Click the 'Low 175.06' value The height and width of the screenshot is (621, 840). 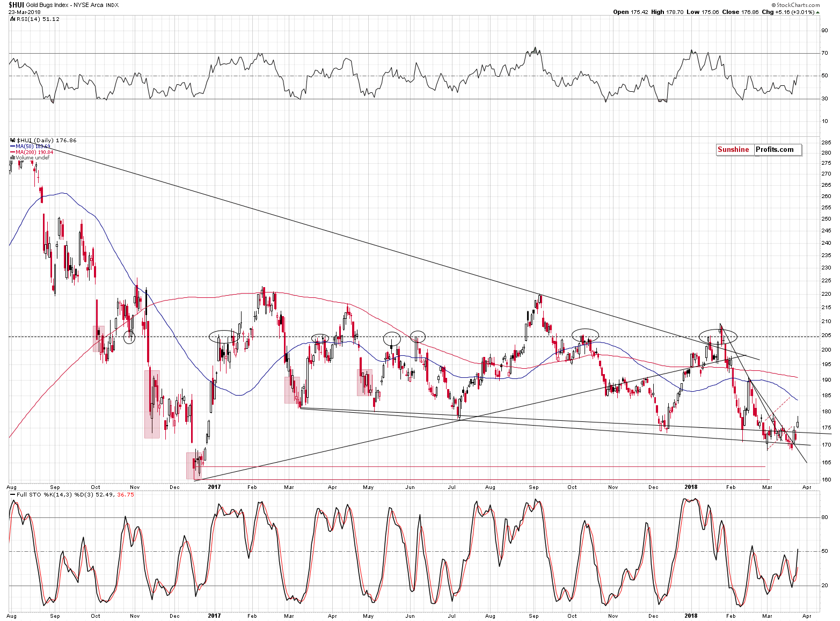(702, 12)
